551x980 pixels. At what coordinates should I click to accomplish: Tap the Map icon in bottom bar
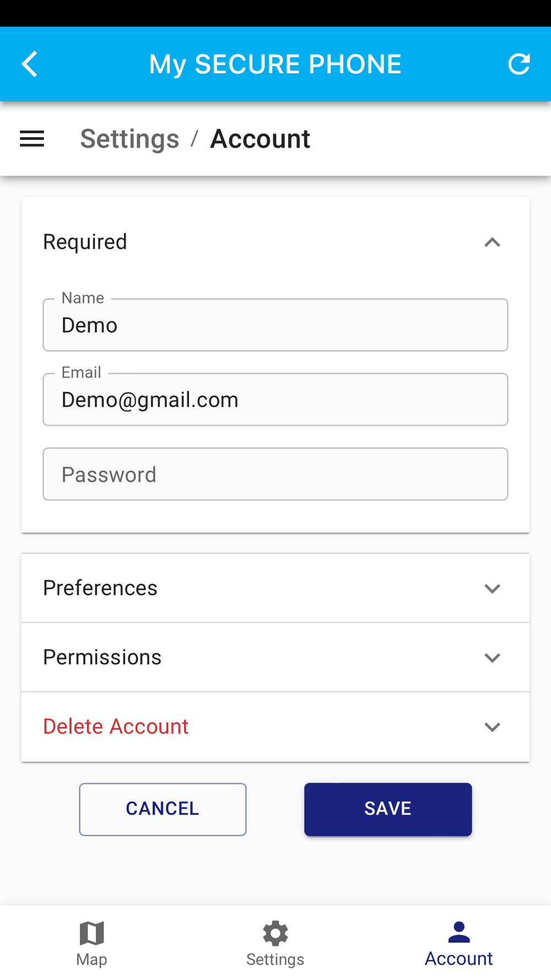coord(91,933)
